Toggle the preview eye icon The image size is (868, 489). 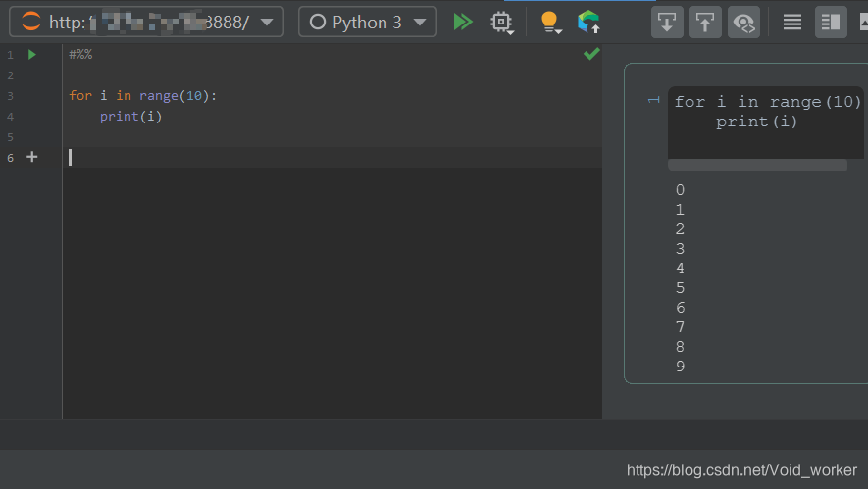click(743, 23)
